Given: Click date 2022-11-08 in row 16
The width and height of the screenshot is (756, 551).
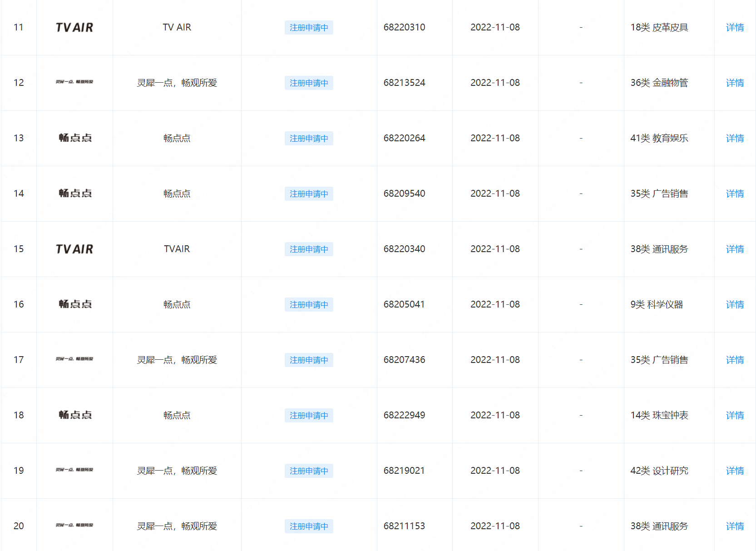Looking at the screenshot, I should 495,304.
